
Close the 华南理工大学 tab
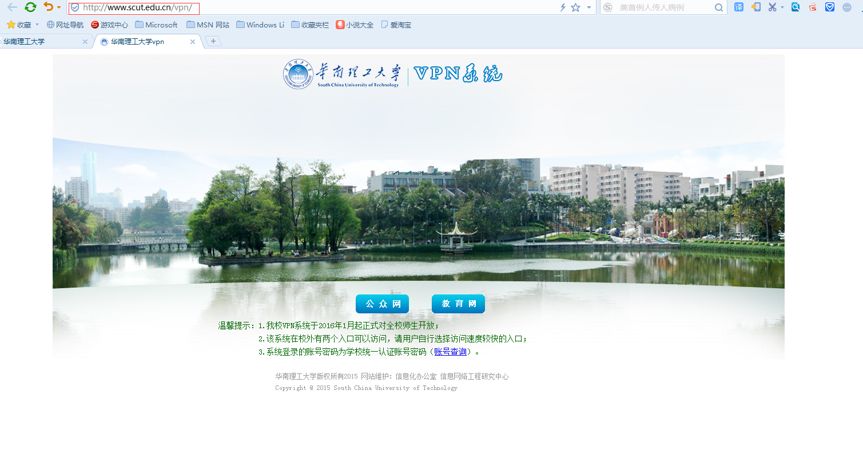tap(85, 42)
